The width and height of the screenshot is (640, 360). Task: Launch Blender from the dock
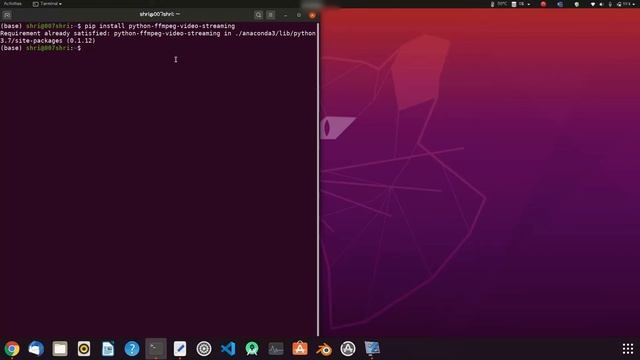pyautogui.click(x=324, y=349)
